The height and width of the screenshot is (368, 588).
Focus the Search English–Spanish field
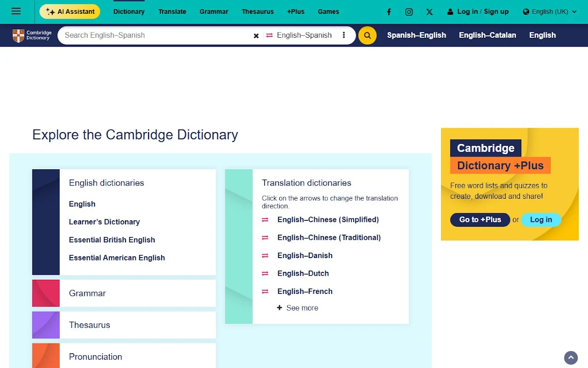tap(154, 35)
